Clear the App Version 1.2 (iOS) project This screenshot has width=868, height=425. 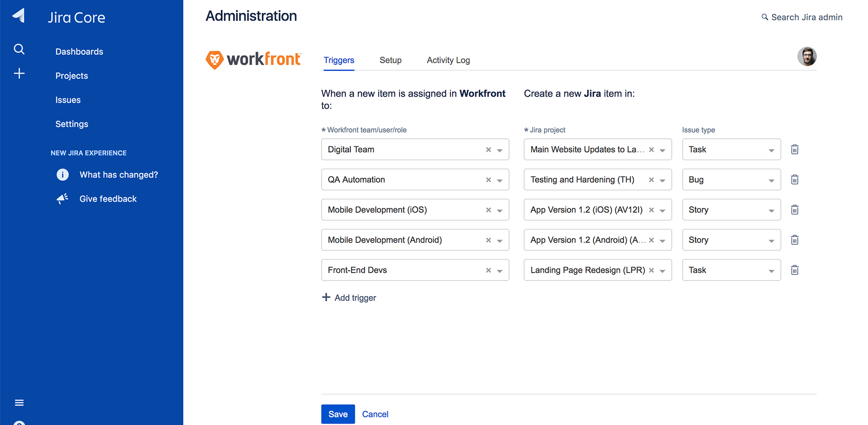click(x=651, y=210)
